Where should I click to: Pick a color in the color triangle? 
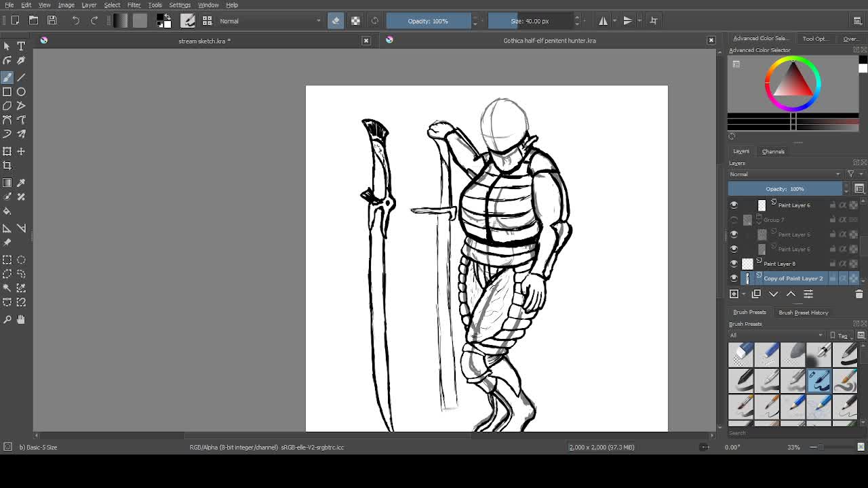(x=793, y=81)
